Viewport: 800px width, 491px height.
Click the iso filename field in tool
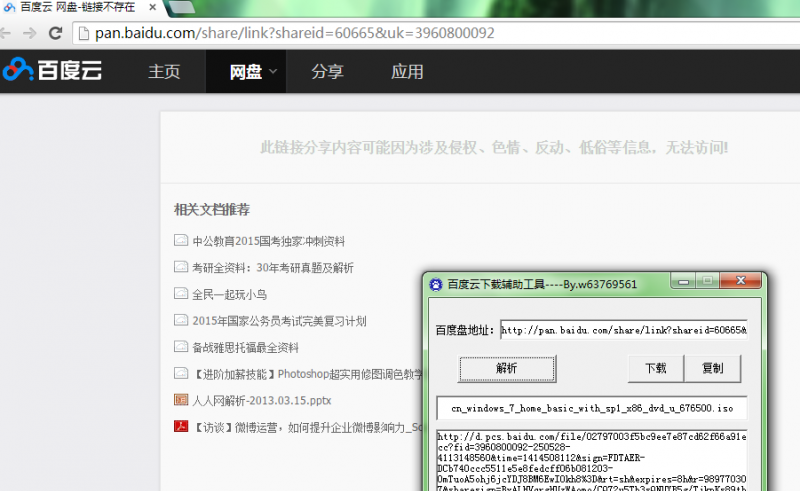tap(592, 408)
